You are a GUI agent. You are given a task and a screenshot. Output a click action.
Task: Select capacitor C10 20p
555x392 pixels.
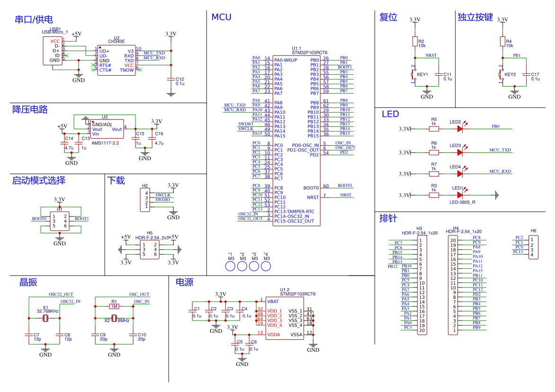tap(134, 335)
